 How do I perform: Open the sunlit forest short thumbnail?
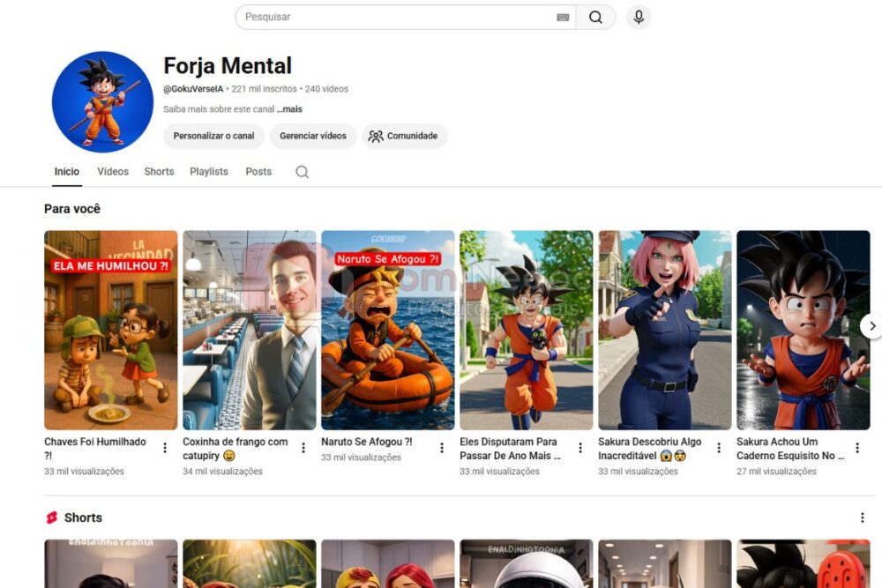[x=250, y=564]
